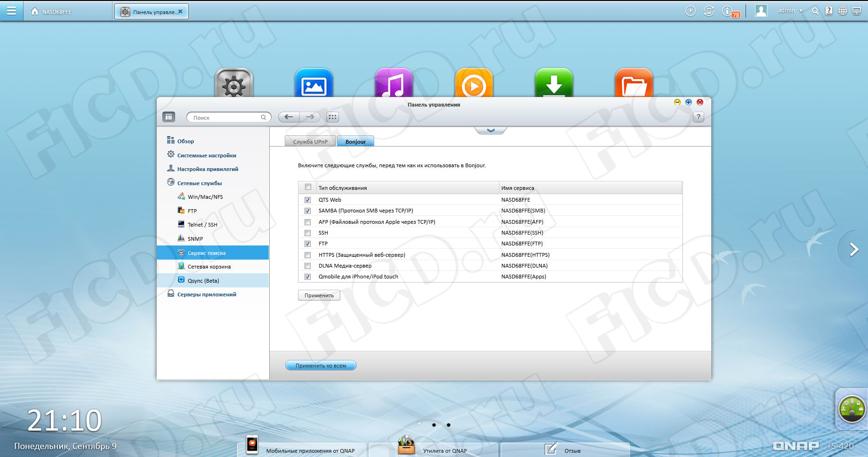
Task: Open event notifications icon with 78 badge
Action: [731, 11]
